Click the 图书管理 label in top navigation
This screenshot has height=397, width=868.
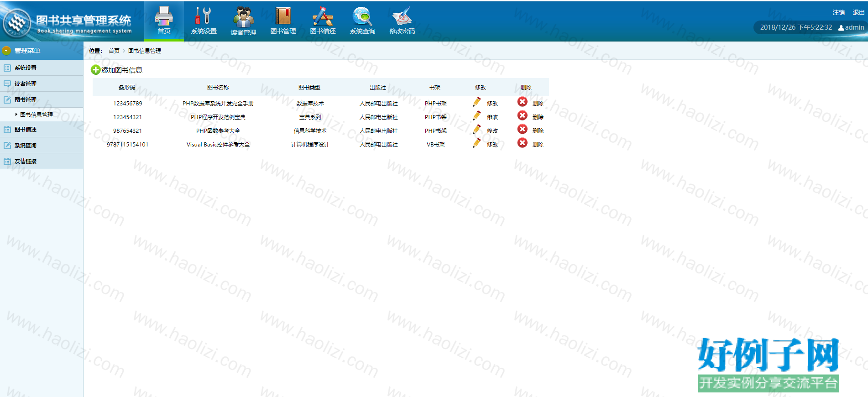pyautogui.click(x=283, y=31)
